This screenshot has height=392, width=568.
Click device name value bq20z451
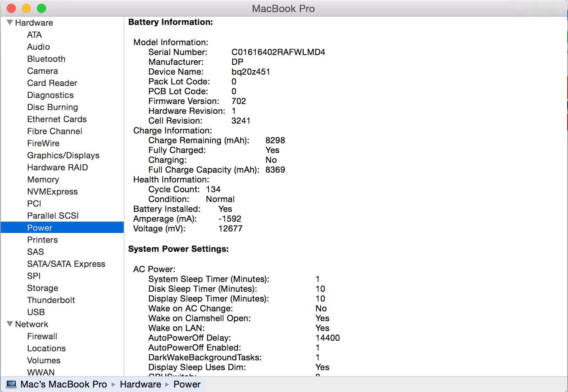click(251, 72)
